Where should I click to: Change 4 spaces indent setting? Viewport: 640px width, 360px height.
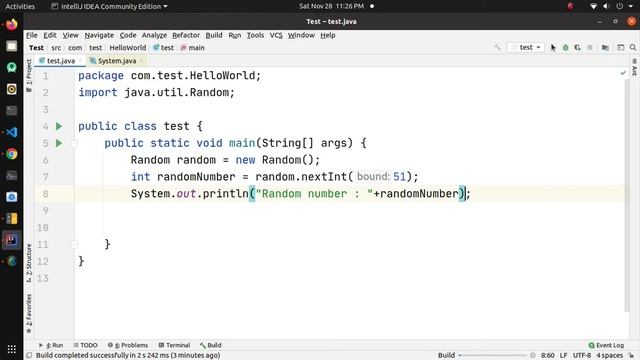point(609,356)
